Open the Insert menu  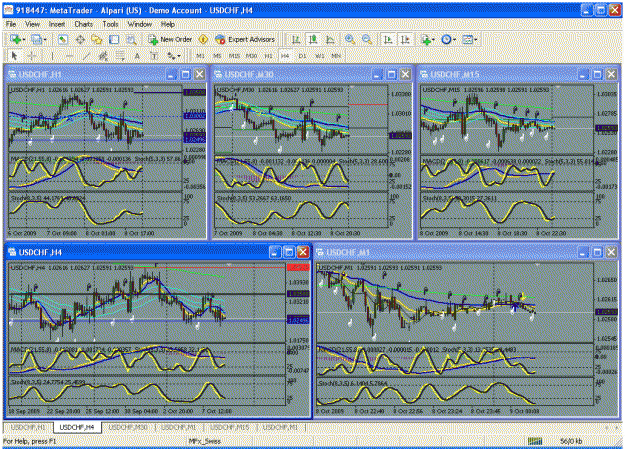pos(57,24)
